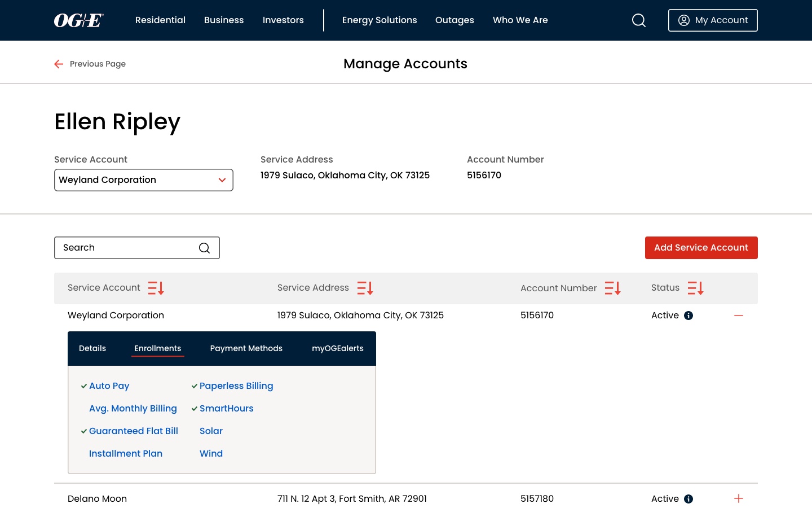Open the Solar enrollment link
This screenshot has height=508, width=812.
(211, 431)
